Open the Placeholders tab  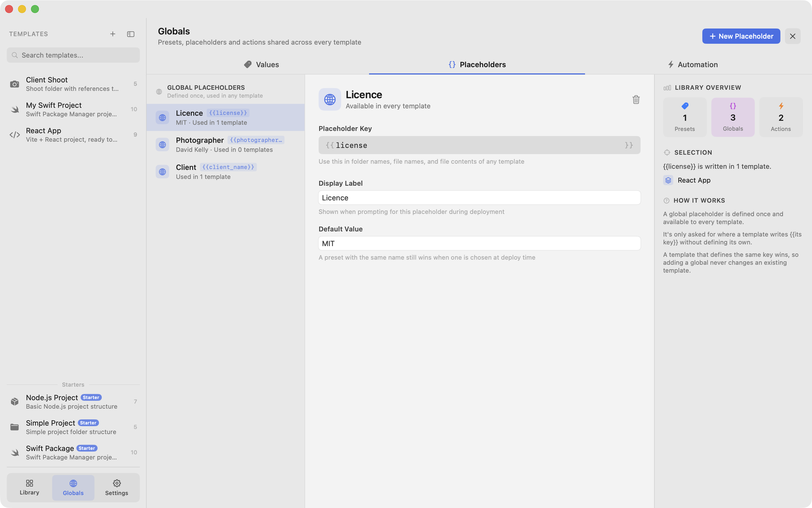click(477, 65)
